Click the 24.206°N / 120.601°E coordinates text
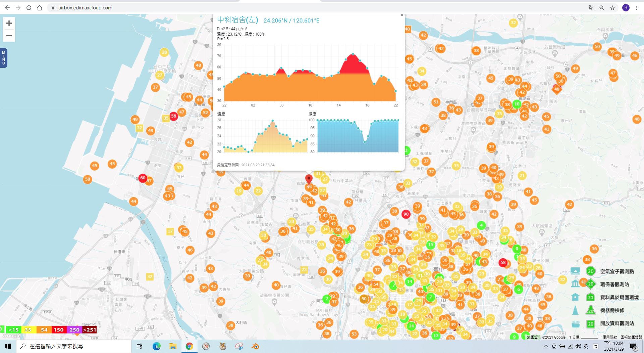Viewport: 644px width, 353px height. [x=291, y=20]
